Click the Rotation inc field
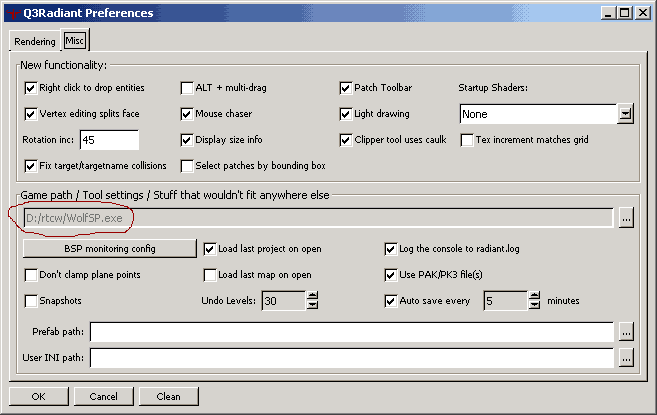 click(x=109, y=140)
